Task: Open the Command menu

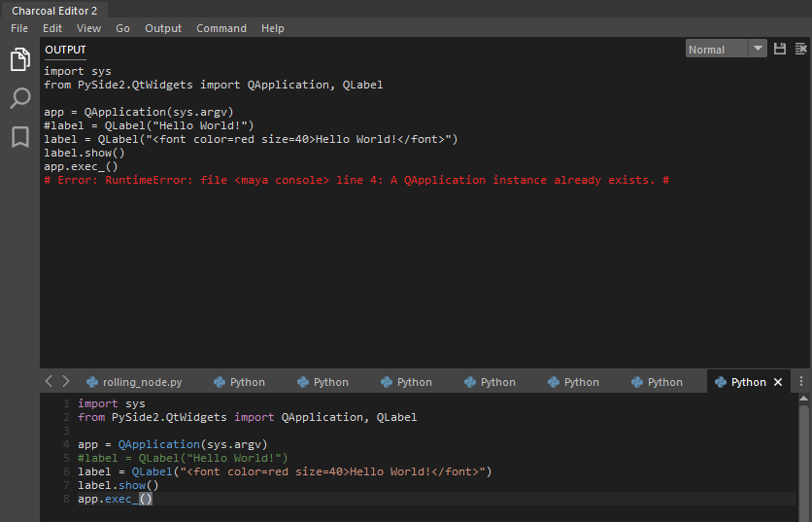Action: point(221,28)
